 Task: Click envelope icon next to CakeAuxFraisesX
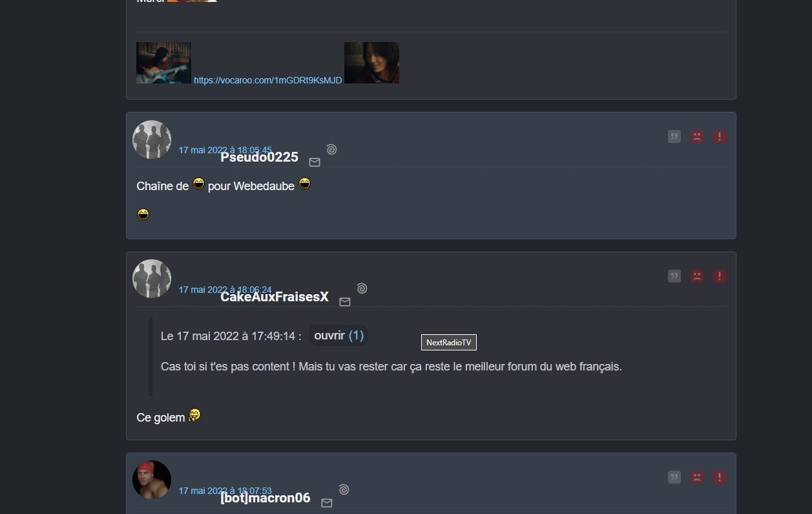345,302
